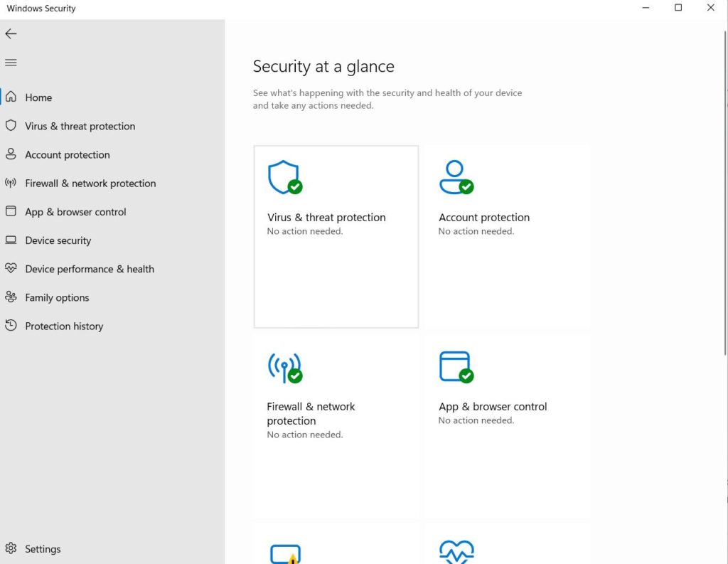Click the family icon beside Family options
728x564 pixels.
[x=11, y=297]
